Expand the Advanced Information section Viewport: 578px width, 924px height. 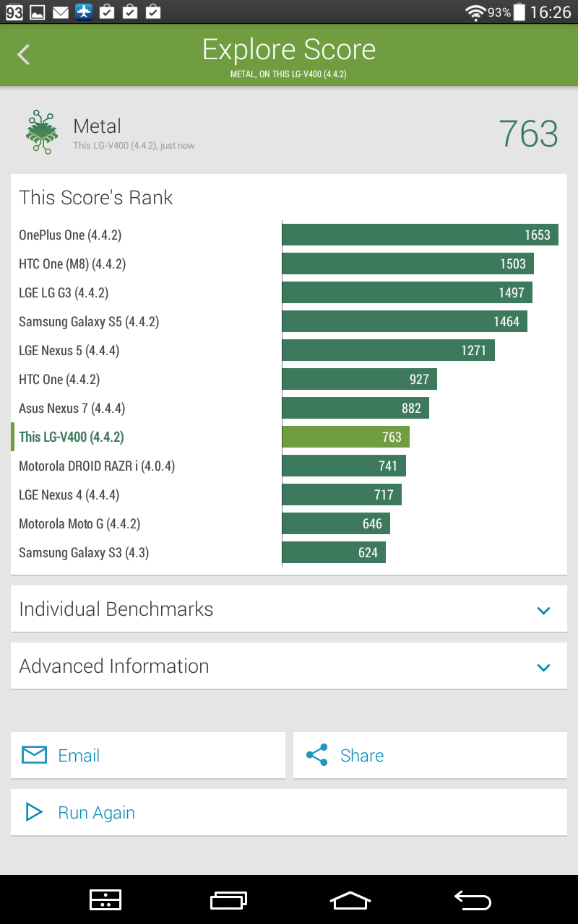[x=289, y=666]
